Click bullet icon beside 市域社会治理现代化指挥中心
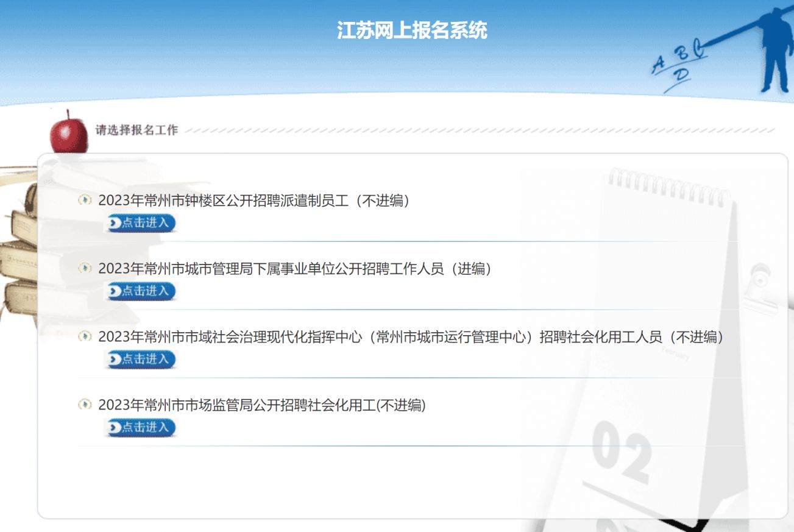 [85, 336]
